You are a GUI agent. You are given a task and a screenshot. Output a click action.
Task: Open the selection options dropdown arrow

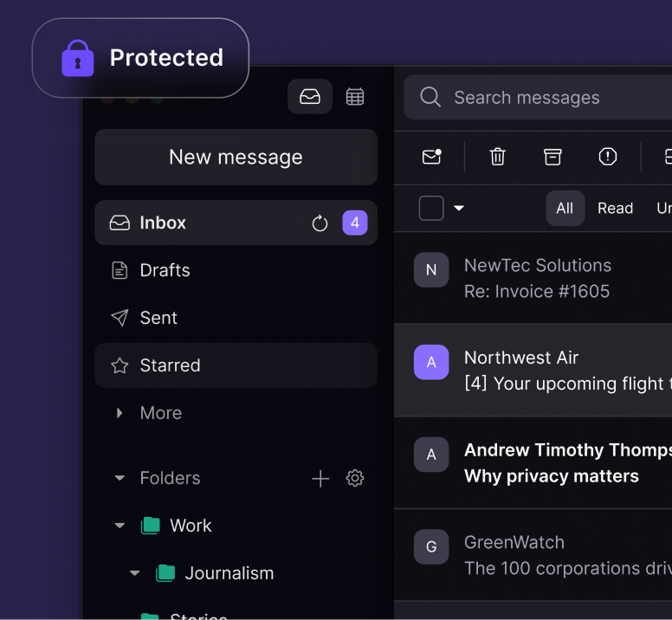coord(459,208)
